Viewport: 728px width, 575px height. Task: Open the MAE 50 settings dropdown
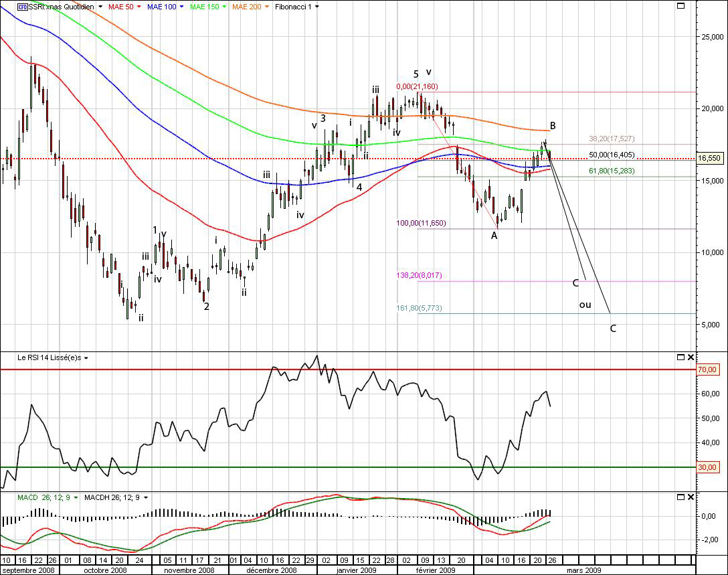point(139,6)
